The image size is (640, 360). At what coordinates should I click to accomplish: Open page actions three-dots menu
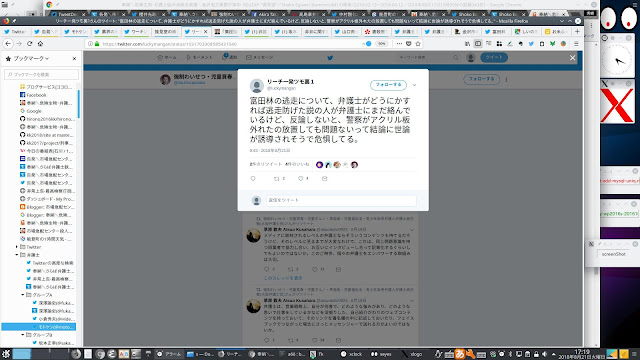point(399,44)
